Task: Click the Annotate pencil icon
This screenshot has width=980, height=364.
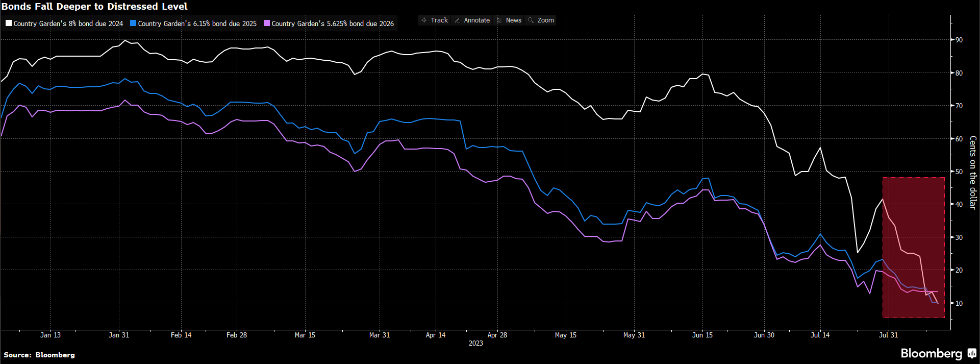Action: click(x=457, y=20)
